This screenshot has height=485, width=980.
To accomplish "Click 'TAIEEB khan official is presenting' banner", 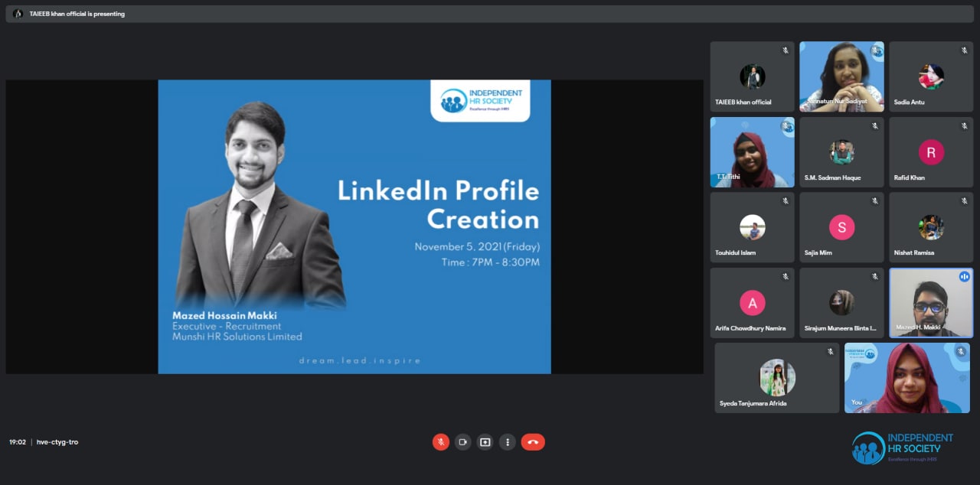I will [490, 14].
